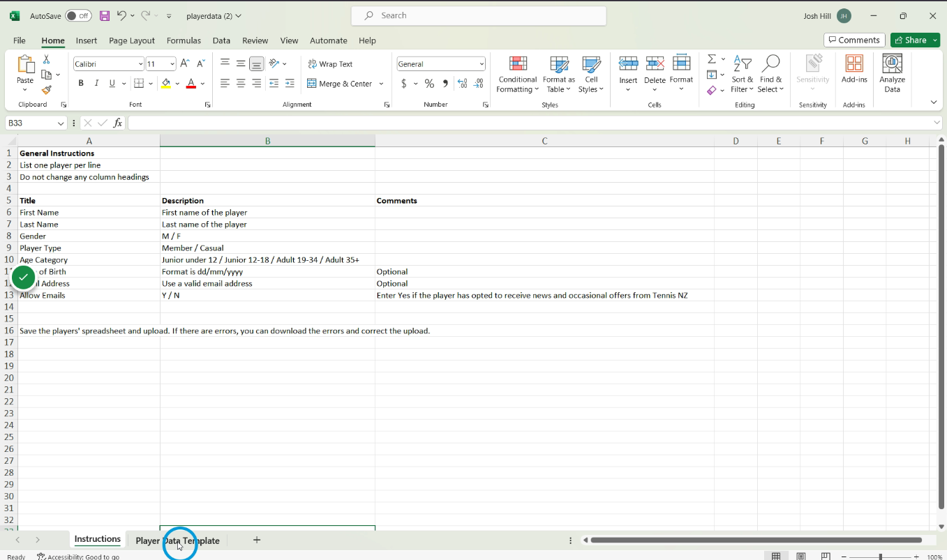Toggle the AutoSave switch
947x560 pixels.
[x=78, y=15]
